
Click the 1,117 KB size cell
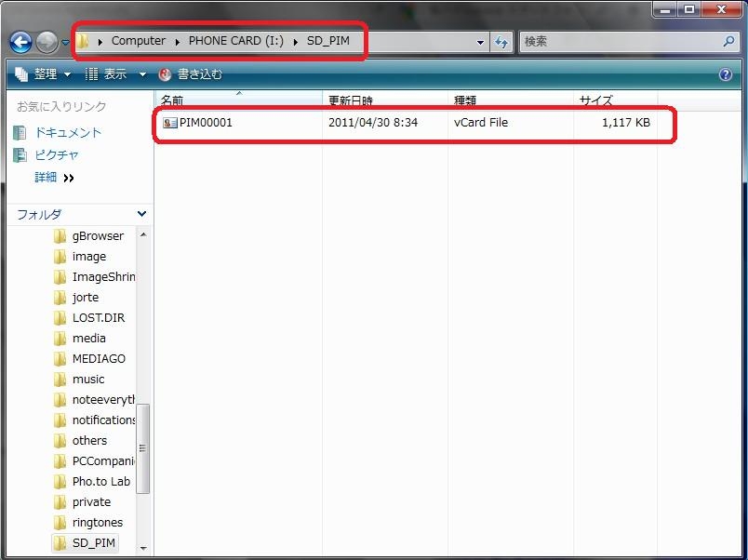(x=626, y=123)
